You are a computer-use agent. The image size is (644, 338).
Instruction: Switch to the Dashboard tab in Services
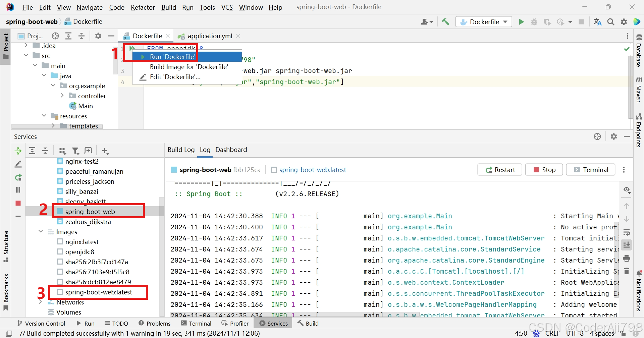[x=231, y=150]
